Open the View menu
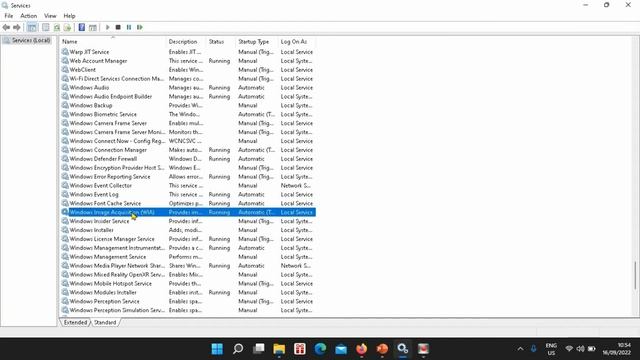Screen dimensions: 640x360 coord(50,16)
